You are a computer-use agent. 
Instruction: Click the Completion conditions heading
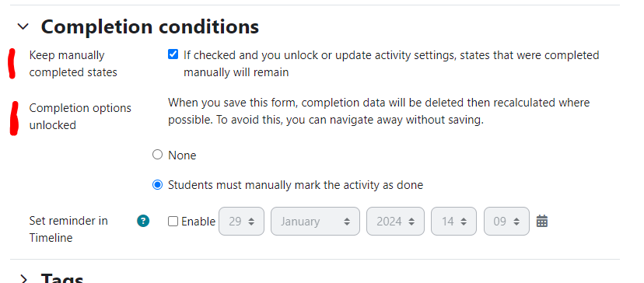150,26
